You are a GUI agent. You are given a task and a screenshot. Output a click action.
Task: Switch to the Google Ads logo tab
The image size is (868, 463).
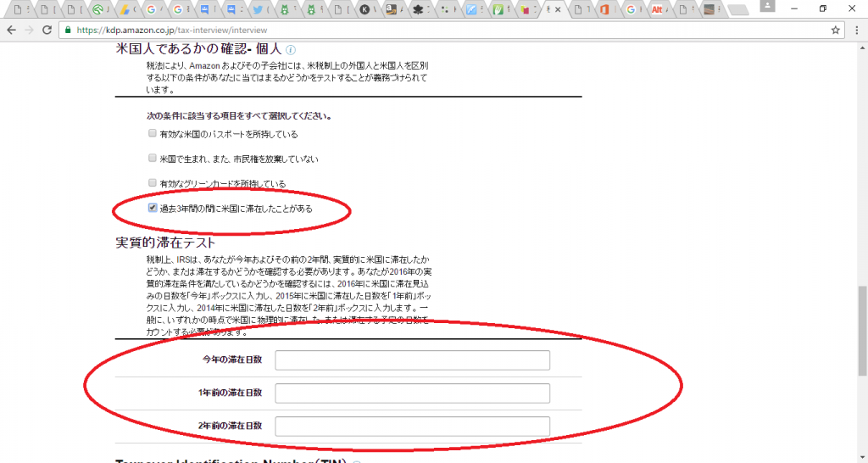tap(128, 9)
